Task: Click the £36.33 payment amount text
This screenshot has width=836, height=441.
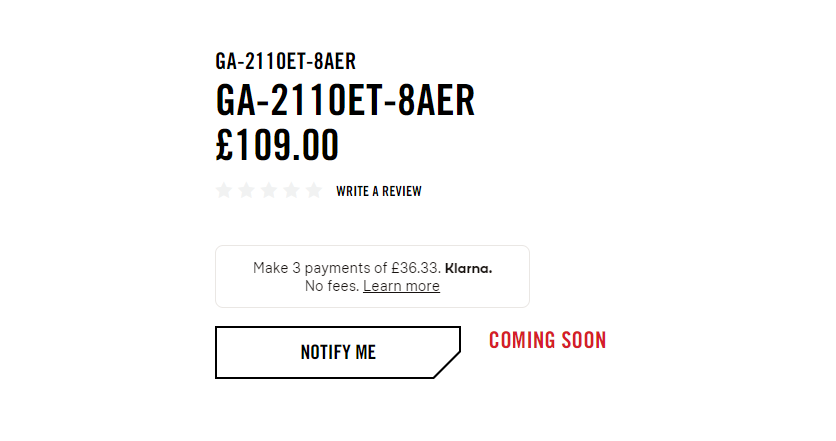Action: (416, 268)
